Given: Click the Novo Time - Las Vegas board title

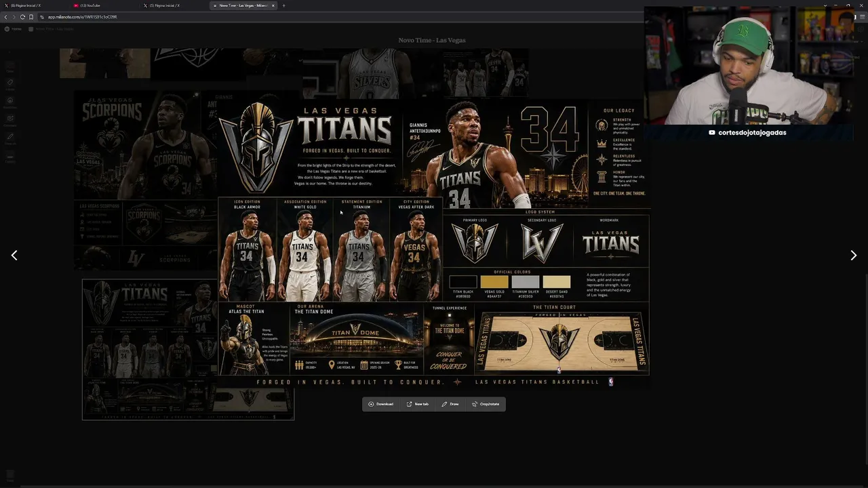Looking at the screenshot, I should [x=432, y=40].
